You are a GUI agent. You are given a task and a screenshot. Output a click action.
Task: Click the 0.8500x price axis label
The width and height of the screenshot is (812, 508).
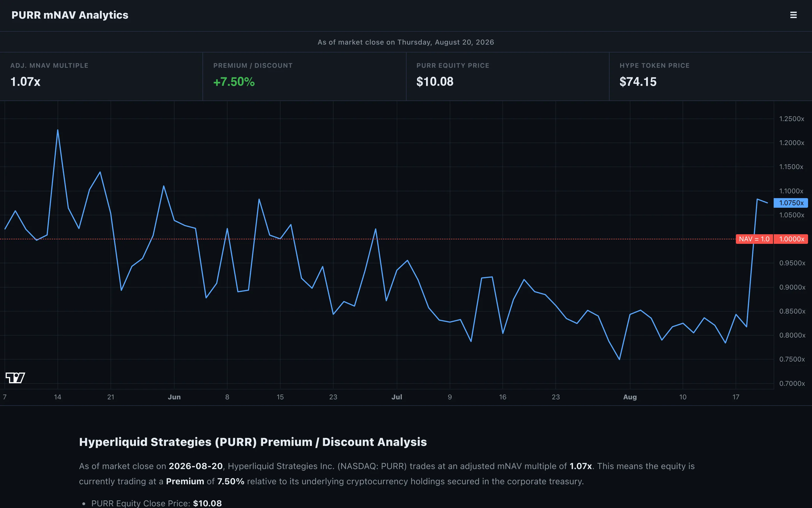[792, 312]
